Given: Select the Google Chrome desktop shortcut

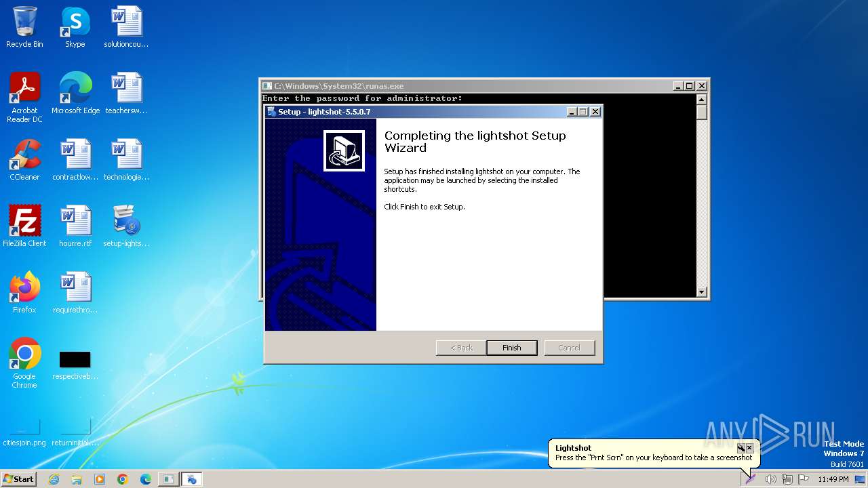Looking at the screenshot, I should [x=24, y=363].
